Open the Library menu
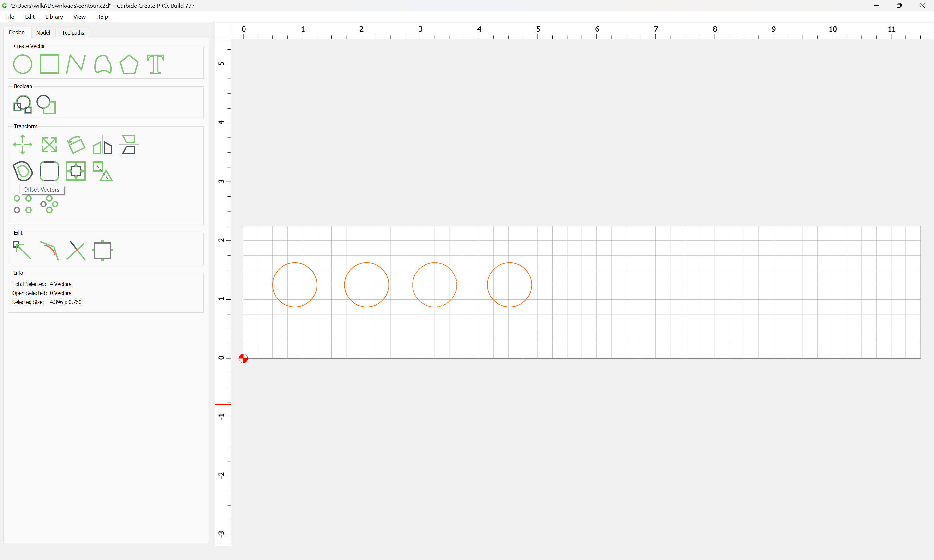 (x=54, y=17)
